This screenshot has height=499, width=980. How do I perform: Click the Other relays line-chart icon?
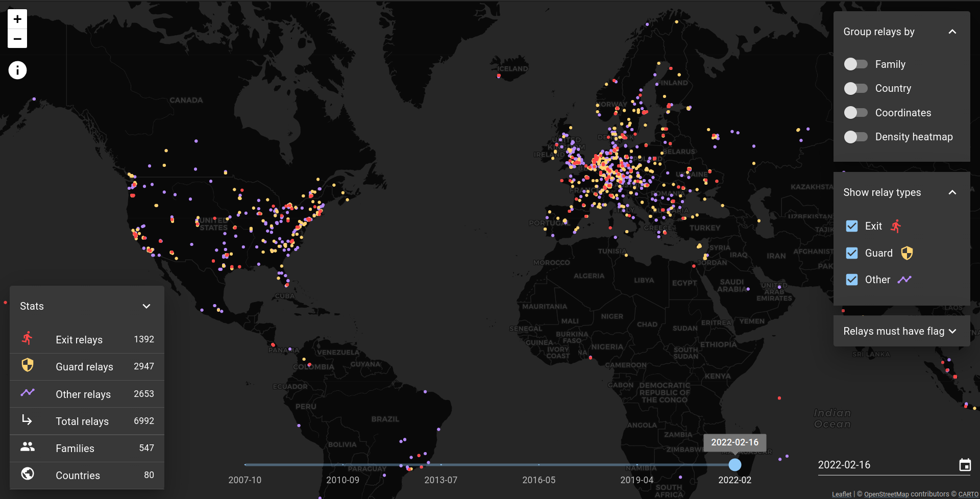click(27, 393)
